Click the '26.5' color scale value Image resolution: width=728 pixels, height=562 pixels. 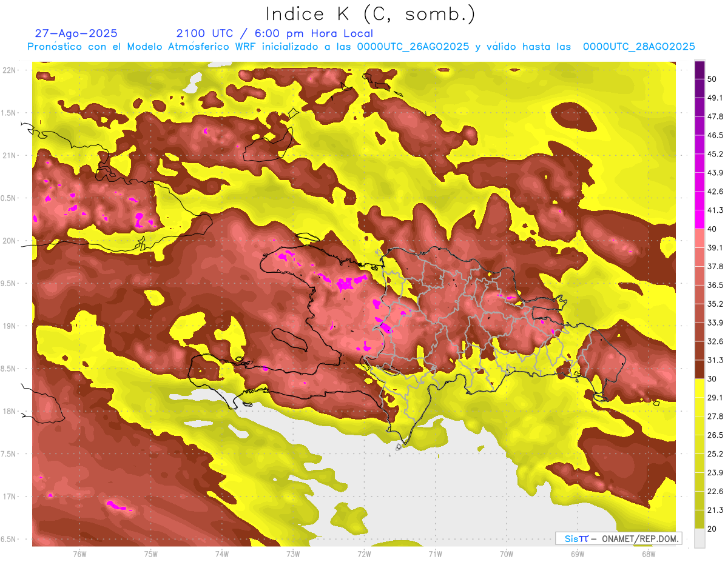point(715,435)
